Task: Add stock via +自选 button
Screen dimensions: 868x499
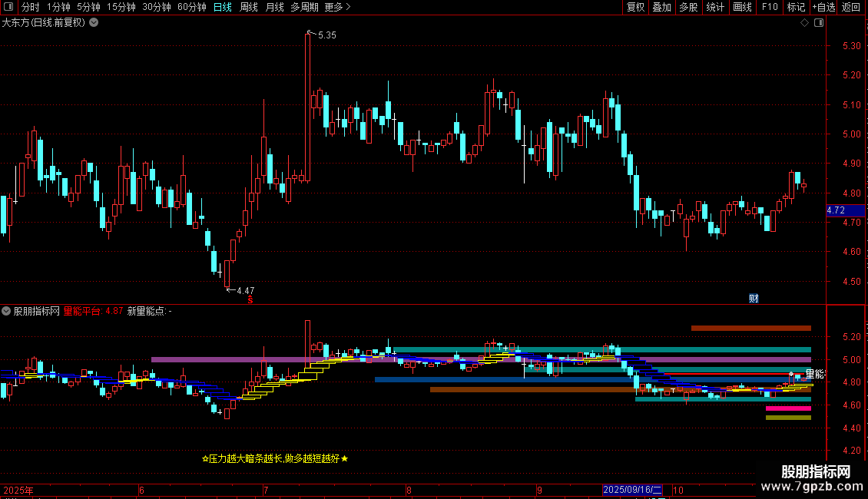Action: point(823,7)
